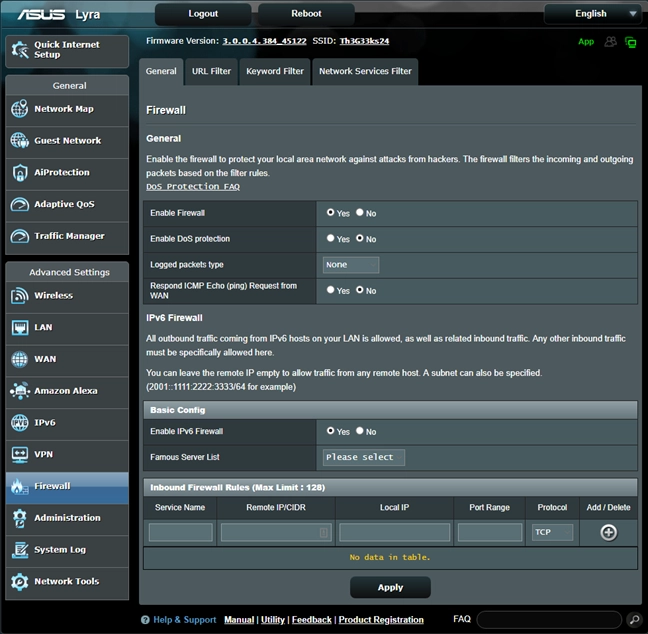Set Enable IPv6 Firewall to No

360,431
